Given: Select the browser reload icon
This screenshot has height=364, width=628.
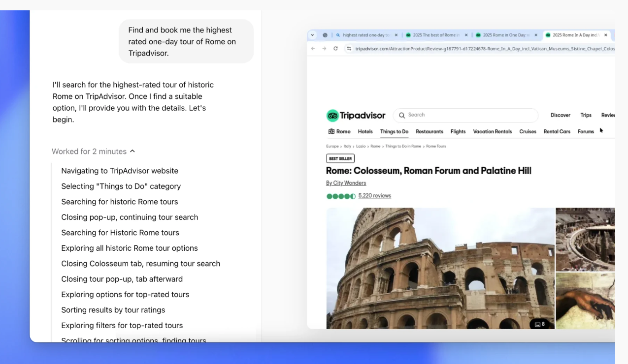Looking at the screenshot, I should [336, 49].
